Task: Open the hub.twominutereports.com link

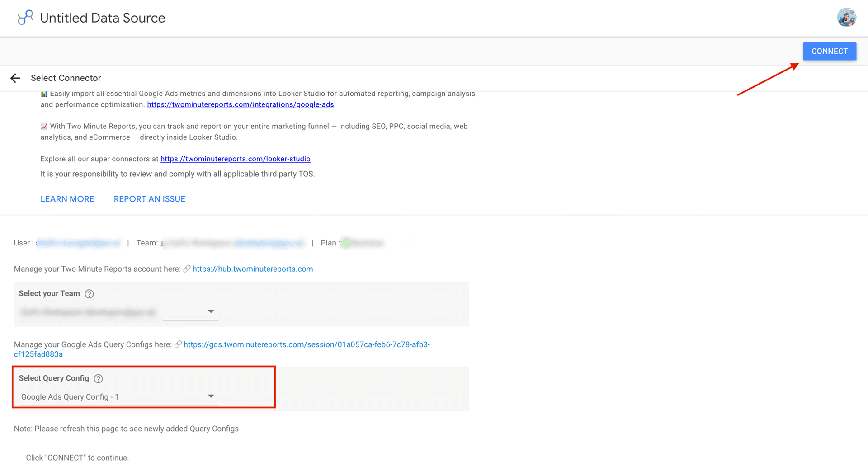Action: (x=253, y=269)
